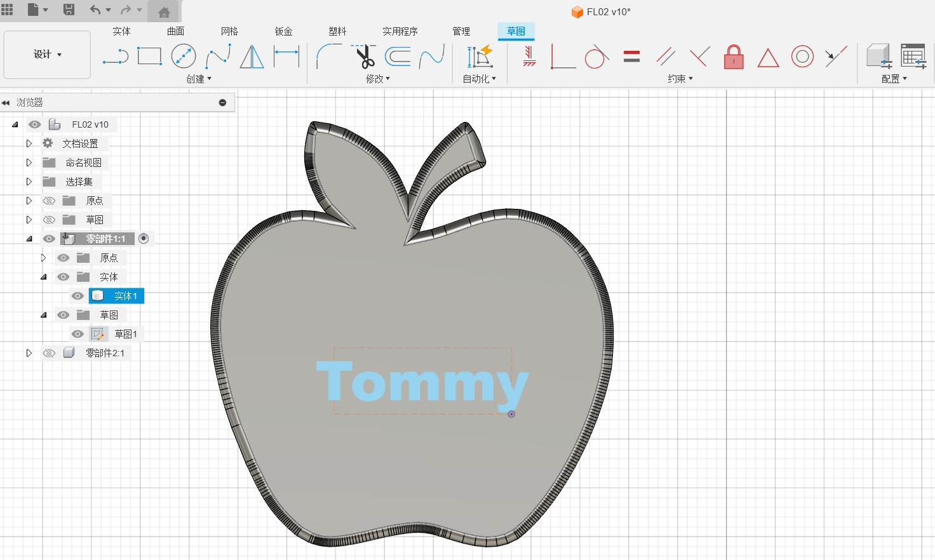Hide the 实体 folder under 零部件1:1
Image resolution: width=935 pixels, height=560 pixels.
[x=63, y=277]
